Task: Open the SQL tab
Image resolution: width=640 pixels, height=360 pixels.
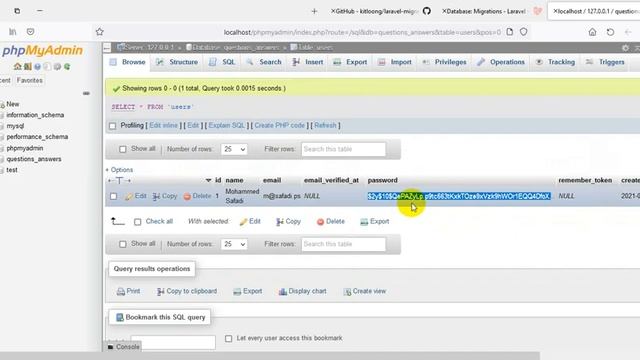Action: coord(222,62)
